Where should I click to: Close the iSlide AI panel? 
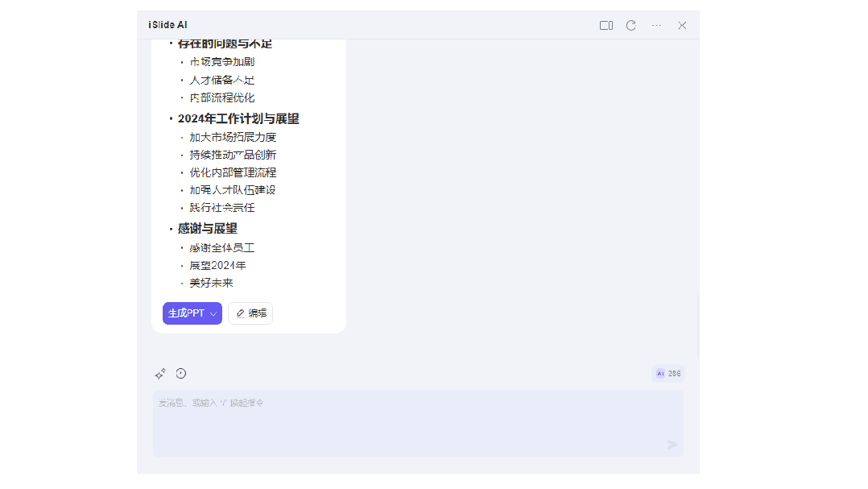pos(682,26)
